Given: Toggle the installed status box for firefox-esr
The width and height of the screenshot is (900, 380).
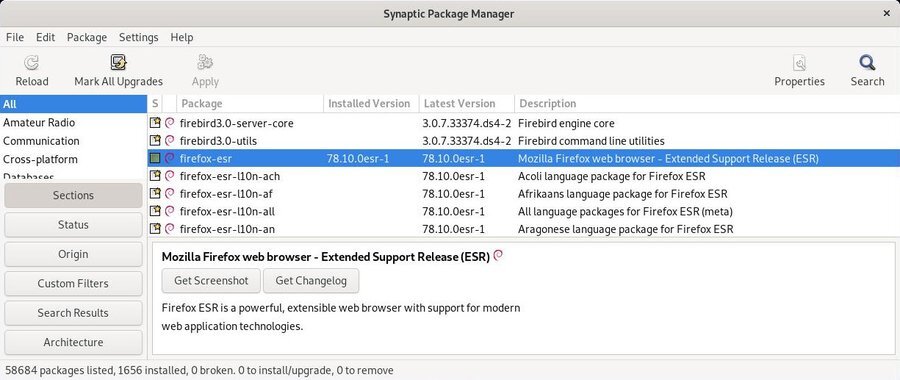Looking at the screenshot, I should 155,158.
